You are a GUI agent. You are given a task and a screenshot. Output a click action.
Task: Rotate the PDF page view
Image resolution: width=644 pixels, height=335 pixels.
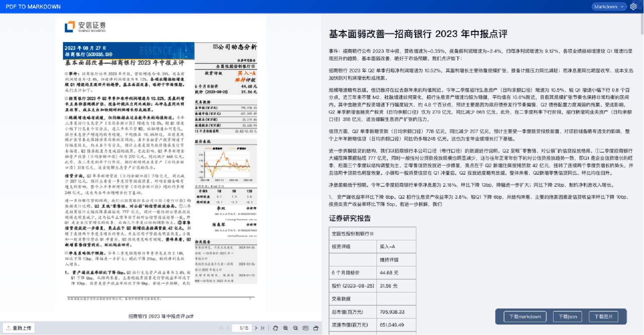coord(316,328)
